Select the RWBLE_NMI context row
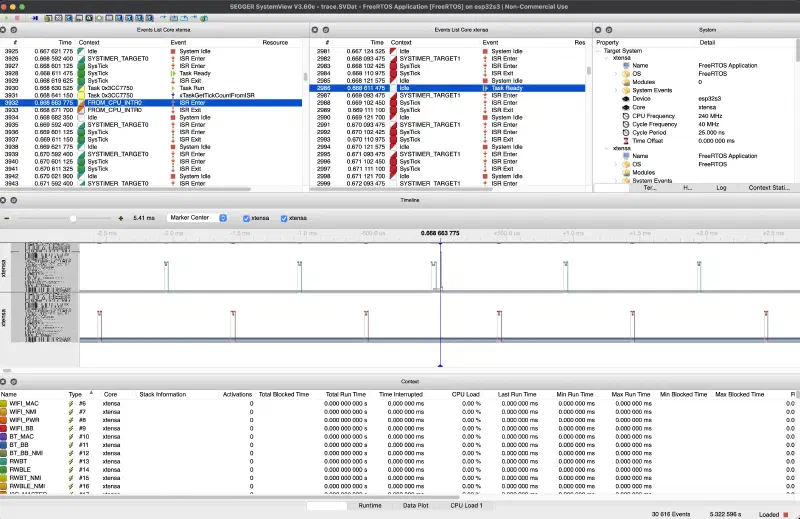This screenshot has width=800, height=519. point(398,486)
